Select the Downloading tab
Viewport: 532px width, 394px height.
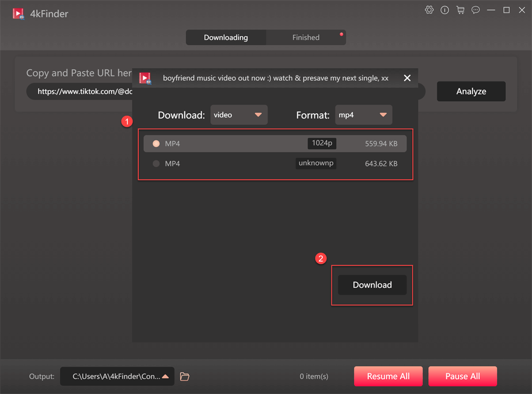point(226,37)
